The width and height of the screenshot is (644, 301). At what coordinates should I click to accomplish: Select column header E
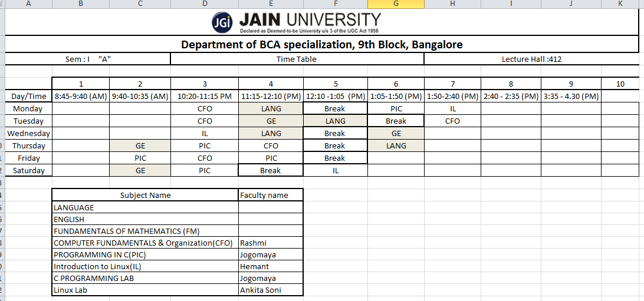click(x=271, y=4)
